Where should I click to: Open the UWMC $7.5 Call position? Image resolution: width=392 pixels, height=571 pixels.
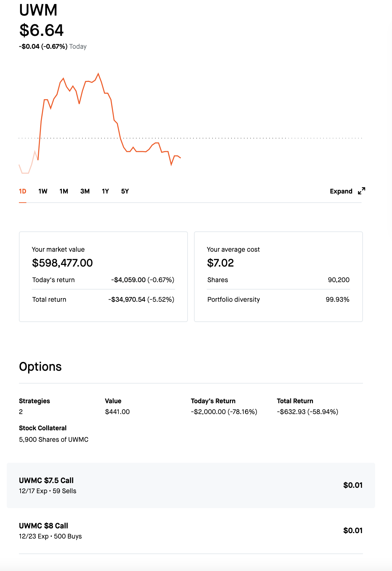click(x=191, y=485)
